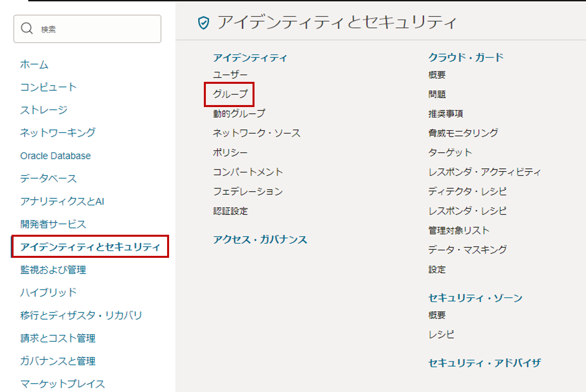This screenshot has height=392, width=586.
Task: Open 移行とディザスタ・リカバリ menu category
Action: 81,315
